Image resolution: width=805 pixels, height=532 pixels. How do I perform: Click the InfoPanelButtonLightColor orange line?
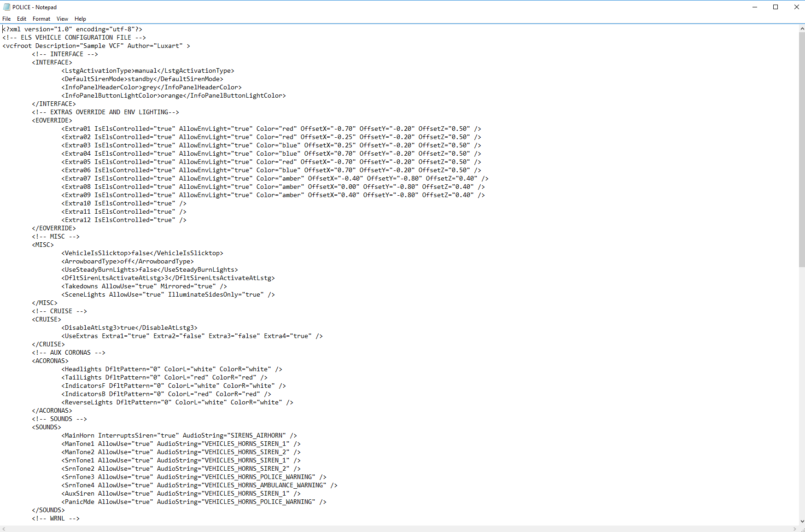[x=174, y=95]
